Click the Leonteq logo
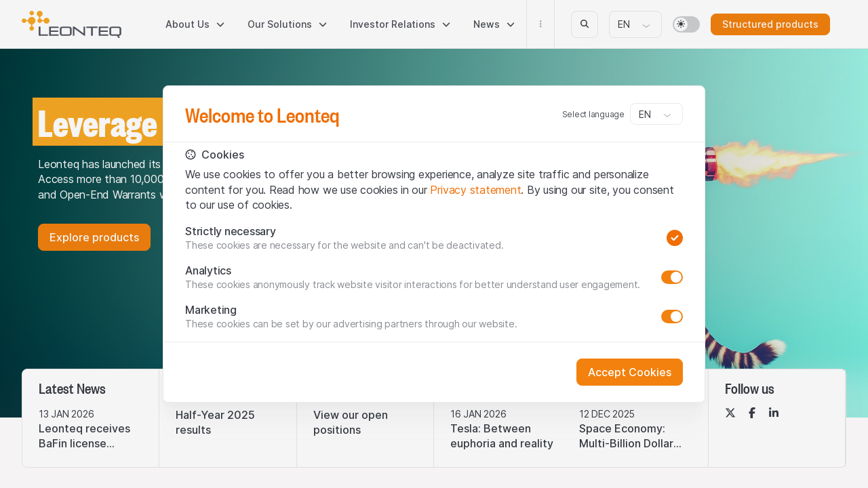The height and width of the screenshot is (488, 868). 71,24
